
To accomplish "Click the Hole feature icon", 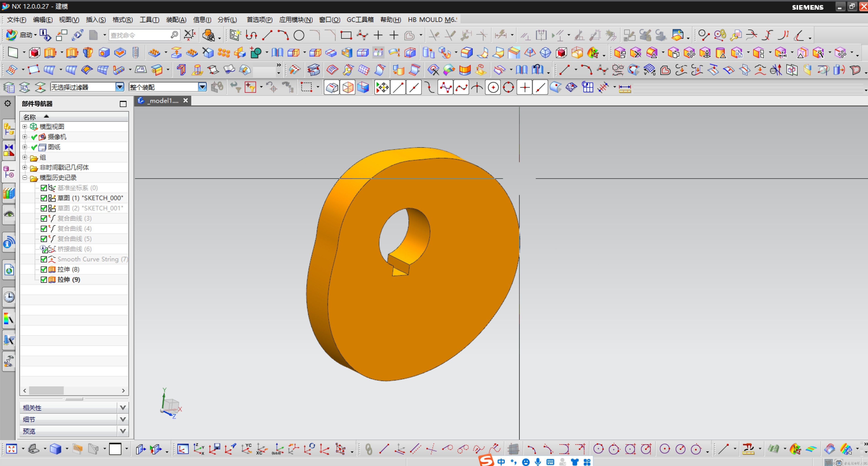I will (x=104, y=53).
